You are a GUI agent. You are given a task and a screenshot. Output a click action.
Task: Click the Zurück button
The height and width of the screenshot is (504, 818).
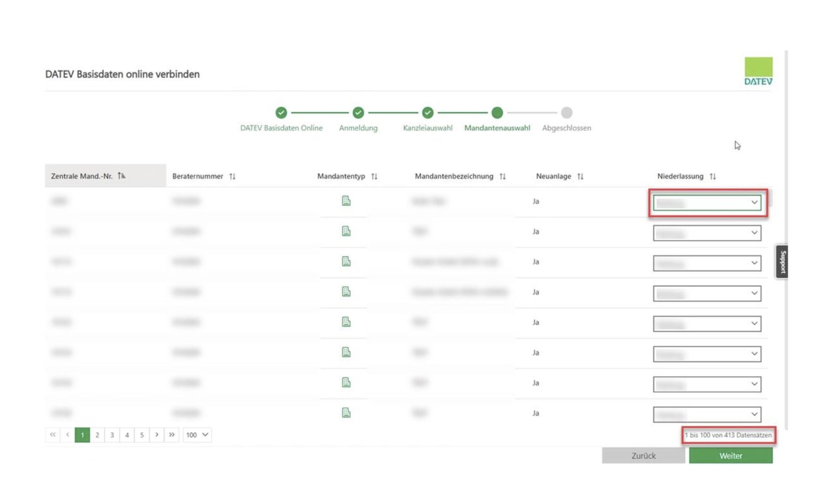tap(643, 456)
